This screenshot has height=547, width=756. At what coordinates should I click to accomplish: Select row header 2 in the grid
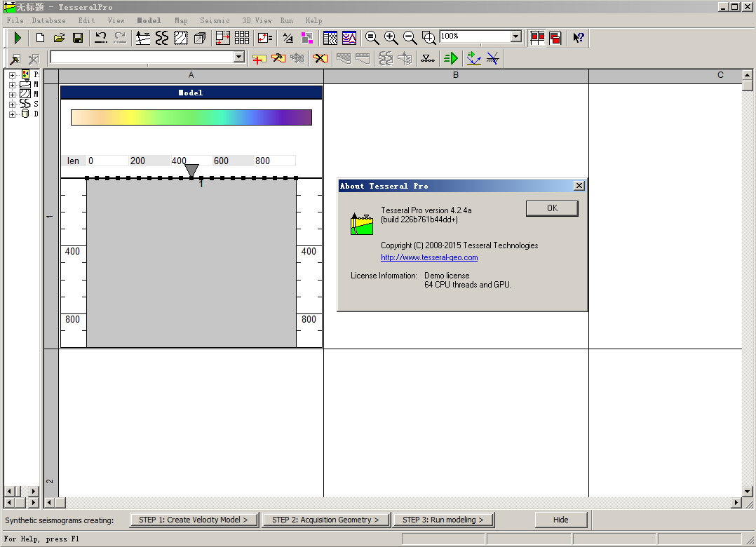point(50,423)
